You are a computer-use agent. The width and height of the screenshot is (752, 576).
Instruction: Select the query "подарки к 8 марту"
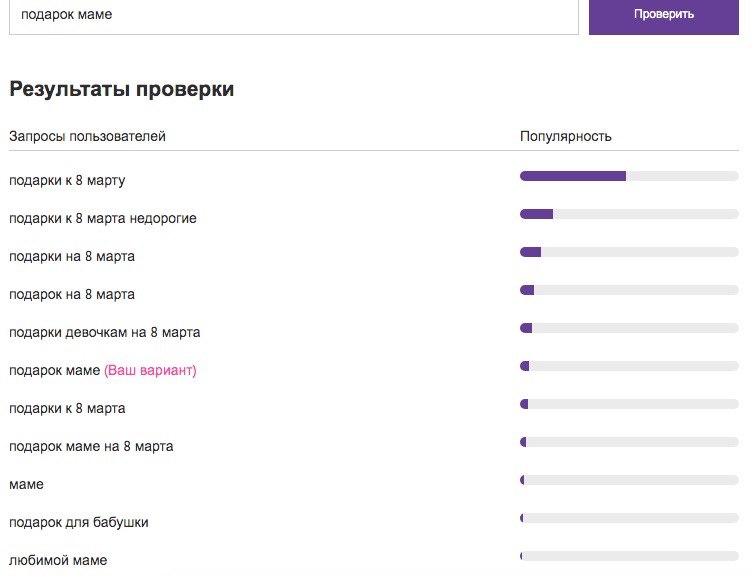(x=67, y=180)
